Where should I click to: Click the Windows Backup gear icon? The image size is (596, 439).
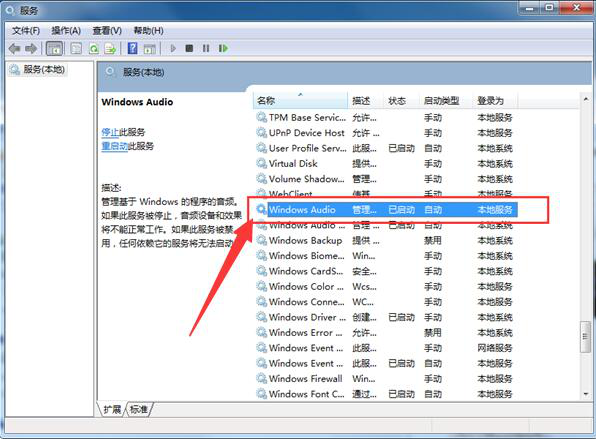click(262, 240)
